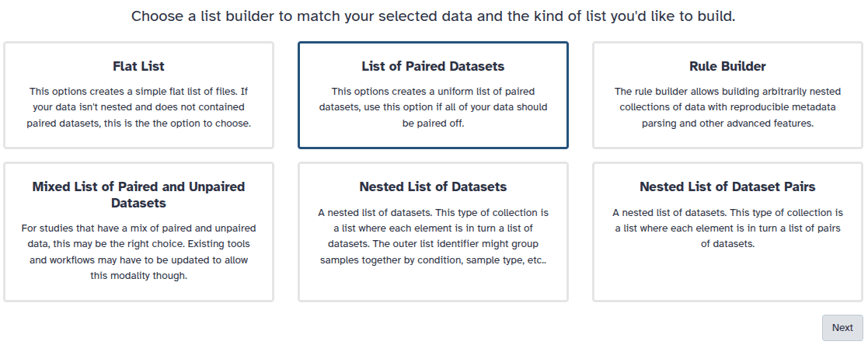Select the Flat List builder card
Image resolution: width=868 pixels, height=345 pixels.
[x=138, y=136]
